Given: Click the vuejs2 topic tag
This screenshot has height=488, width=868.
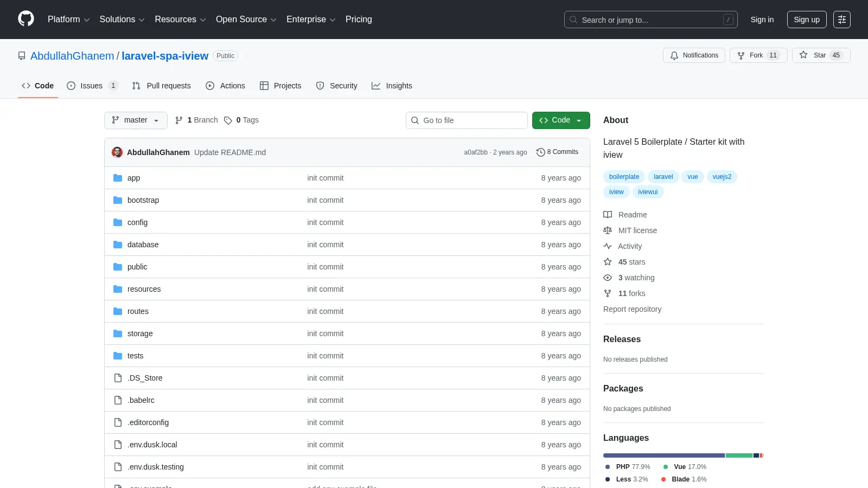Looking at the screenshot, I should 722,177.
